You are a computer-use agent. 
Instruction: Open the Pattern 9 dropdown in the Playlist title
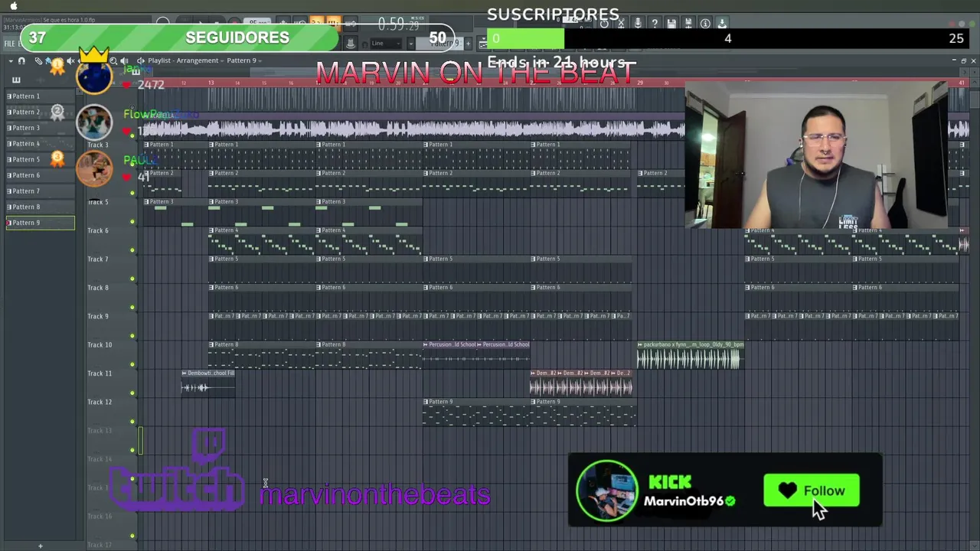click(x=244, y=60)
